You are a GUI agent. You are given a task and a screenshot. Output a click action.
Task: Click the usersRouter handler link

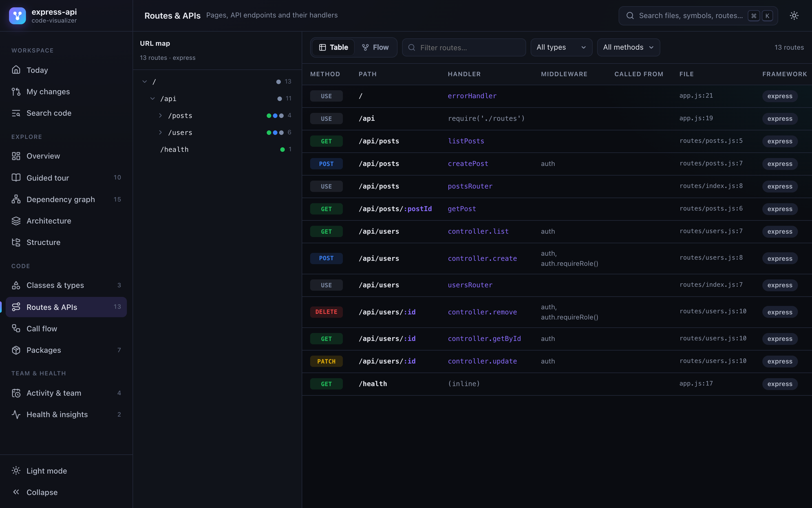point(470,285)
